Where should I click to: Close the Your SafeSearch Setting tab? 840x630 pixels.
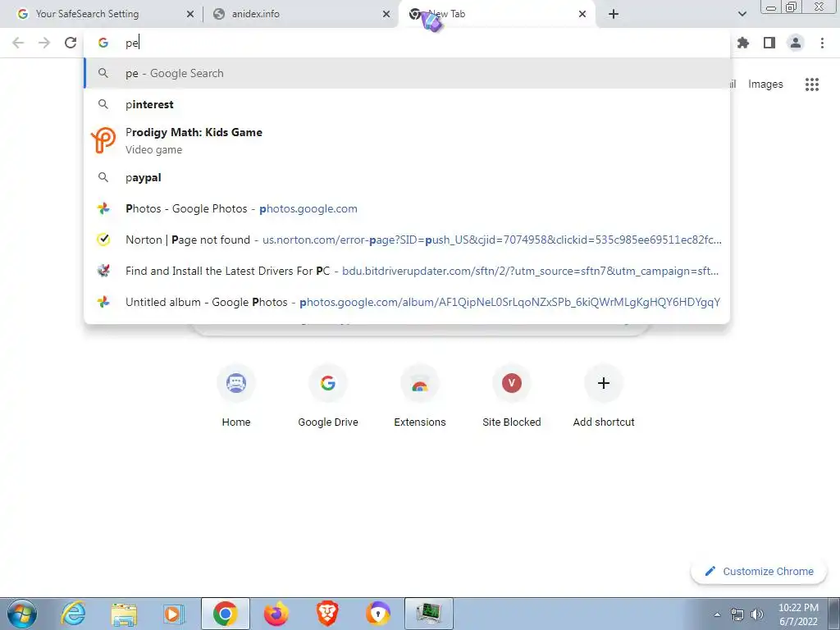190,15
